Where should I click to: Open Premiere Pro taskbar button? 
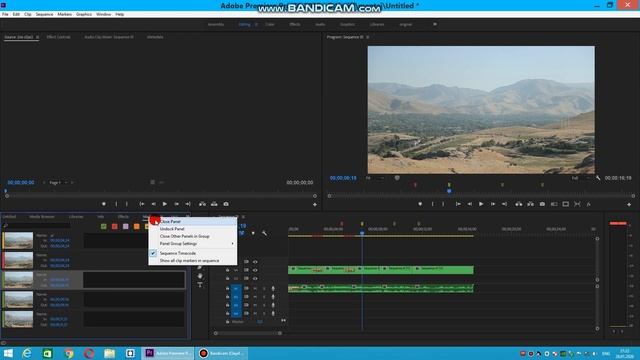point(168,353)
